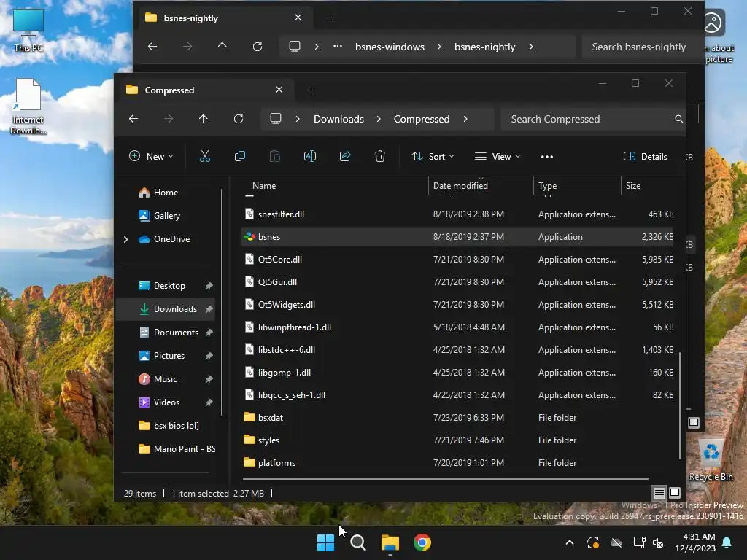Unpin Desktop using its pin icon

point(209,286)
